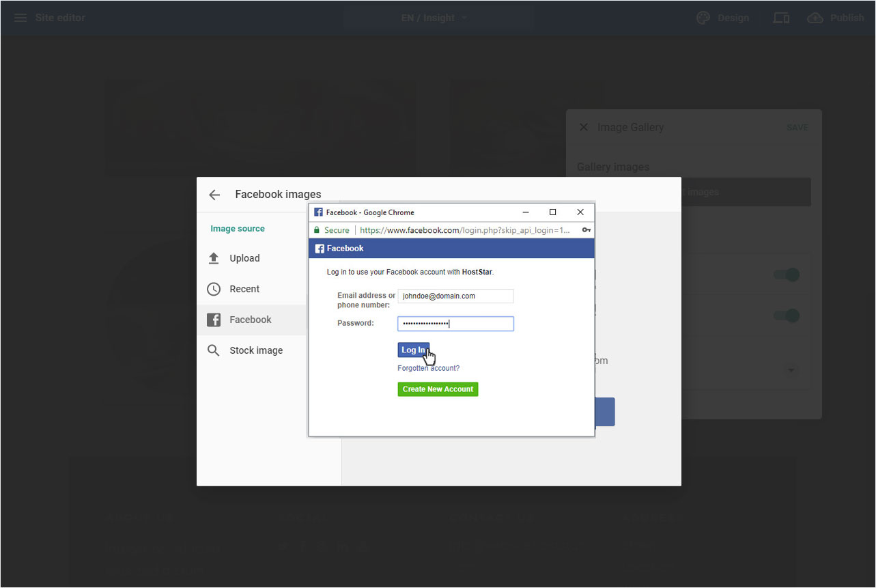Click the HostStar name in the login prompt
This screenshot has height=588, width=876.
point(477,272)
